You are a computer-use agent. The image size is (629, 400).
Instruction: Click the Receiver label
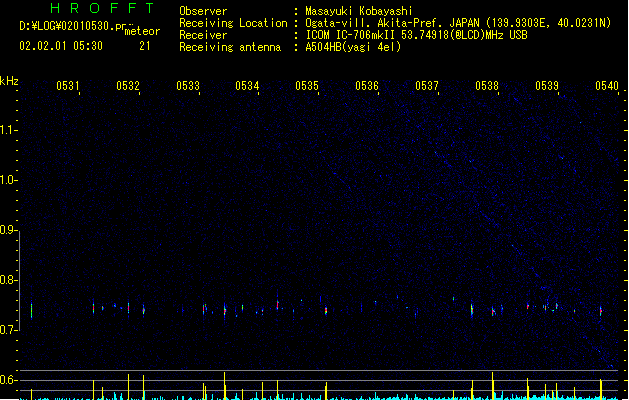click(x=203, y=35)
